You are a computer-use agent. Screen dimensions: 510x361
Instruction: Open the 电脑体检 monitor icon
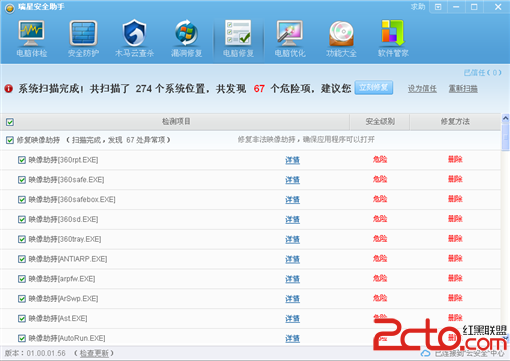click(x=31, y=33)
